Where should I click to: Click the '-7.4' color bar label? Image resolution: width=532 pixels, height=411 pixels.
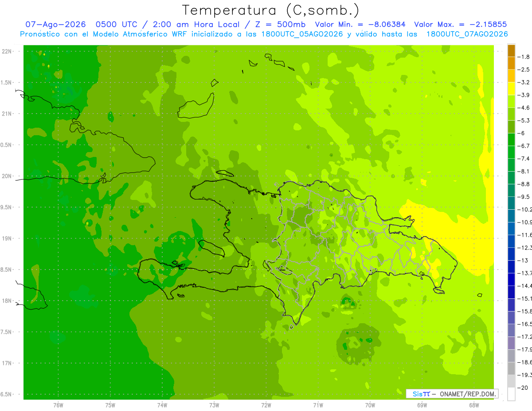coord(524,159)
